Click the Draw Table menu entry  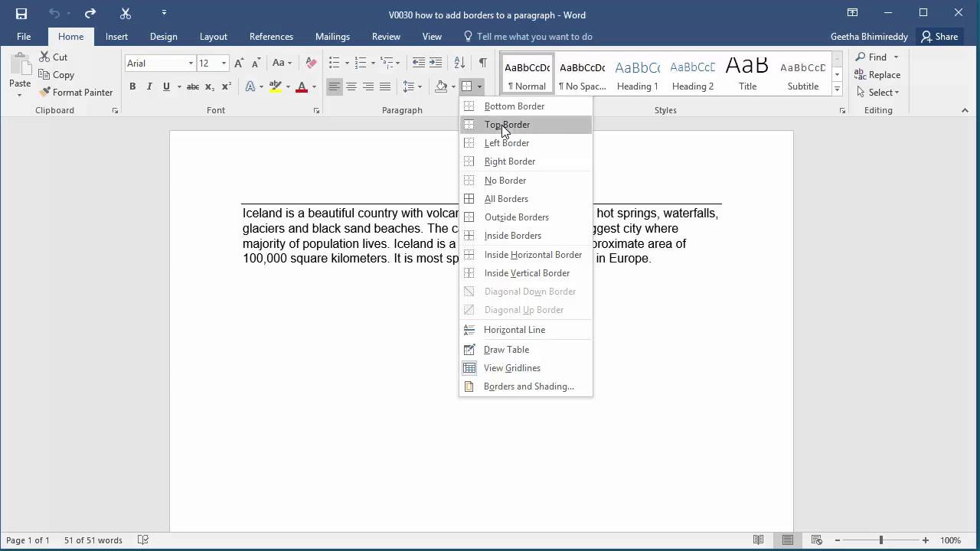coord(526,350)
